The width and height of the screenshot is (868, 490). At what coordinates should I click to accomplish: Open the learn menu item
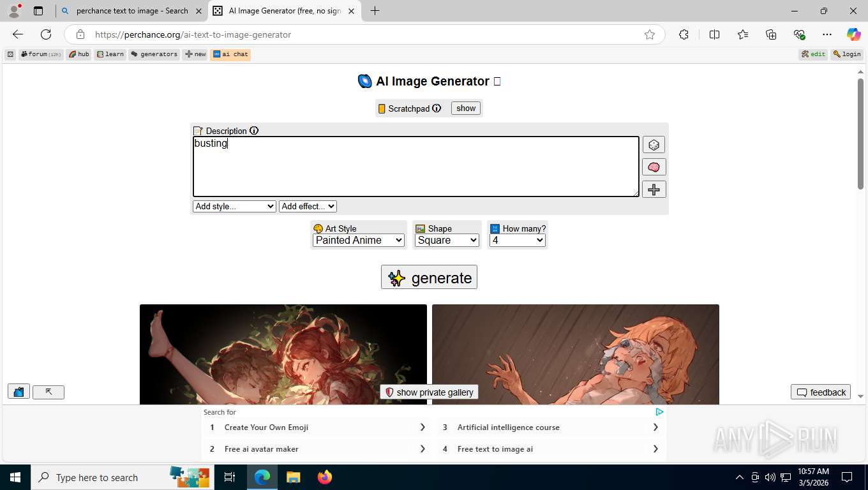pyautogui.click(x=110, y=54)
